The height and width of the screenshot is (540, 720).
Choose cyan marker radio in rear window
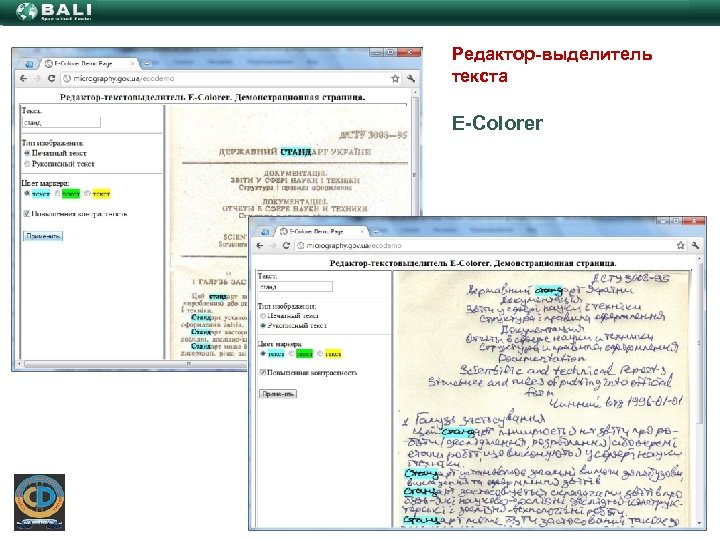27,193
